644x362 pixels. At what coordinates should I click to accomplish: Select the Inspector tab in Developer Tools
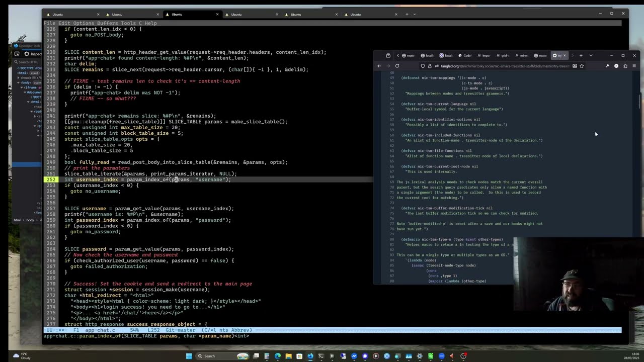click(34, 54)
